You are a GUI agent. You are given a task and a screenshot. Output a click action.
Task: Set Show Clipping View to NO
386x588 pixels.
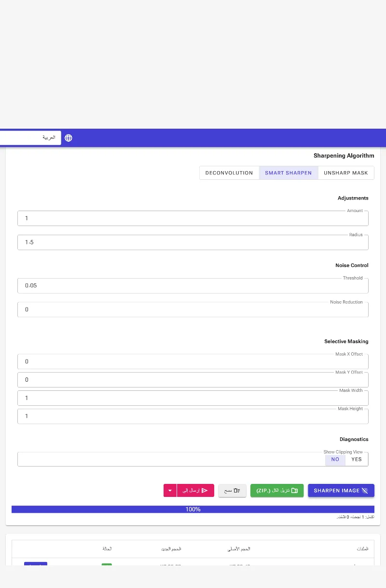(335, 459)
